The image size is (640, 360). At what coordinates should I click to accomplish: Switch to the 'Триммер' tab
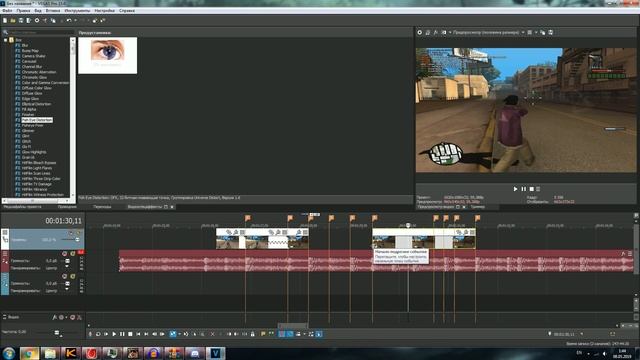[478, 207]
